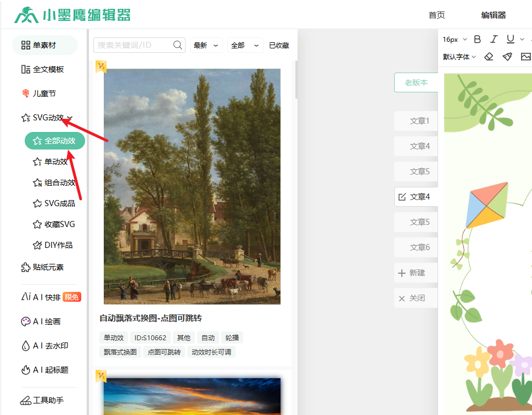This screenshot has height=415, width=532.
Task: Go to the 首页 nav tab
Action: [436, 15]
